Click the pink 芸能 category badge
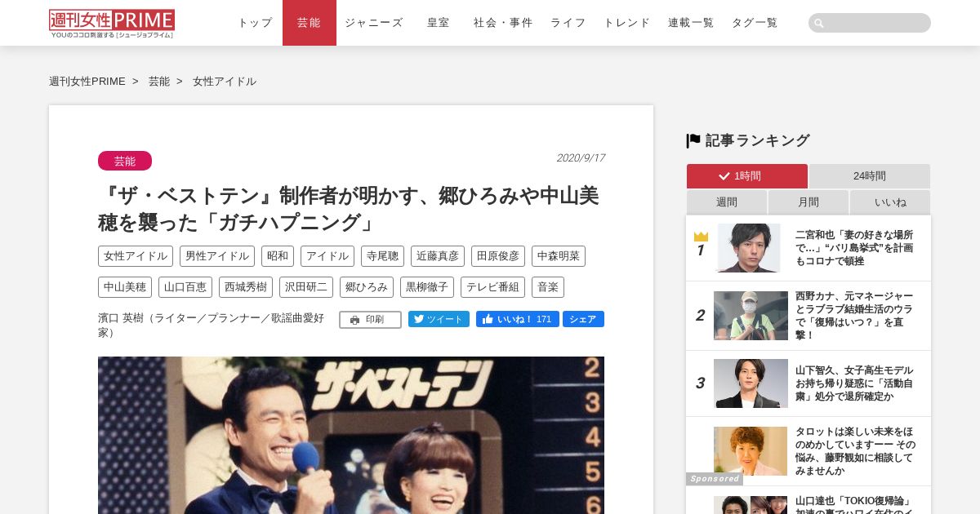The image size is (980, 514). 125,161
